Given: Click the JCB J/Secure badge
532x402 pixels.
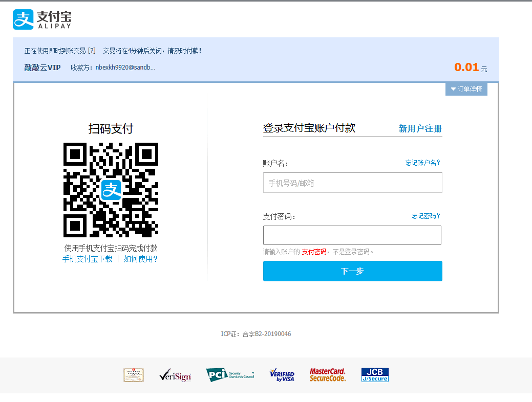Looking at the screenshot, I should coord(375,375).
